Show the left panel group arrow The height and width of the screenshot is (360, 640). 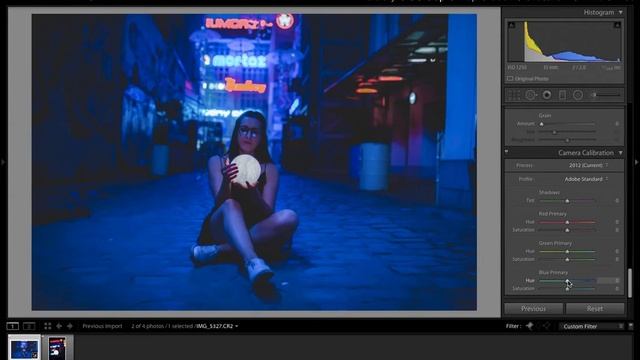2,162
